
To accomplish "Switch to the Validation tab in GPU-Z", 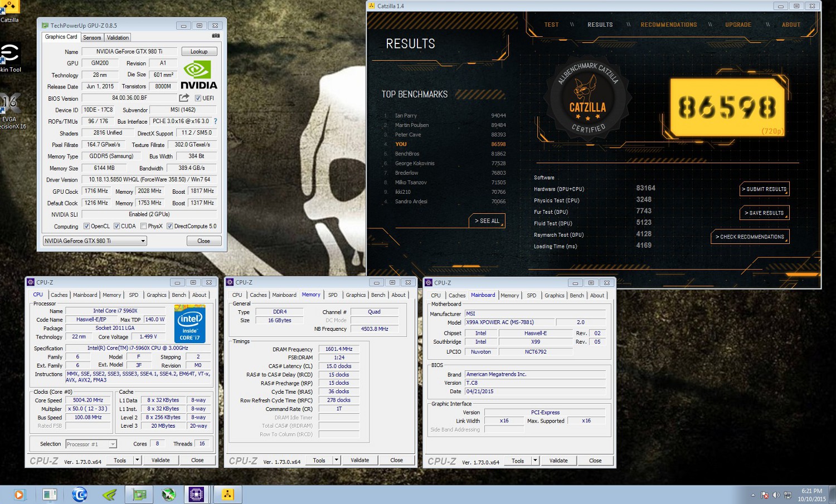I will (118, 37).
